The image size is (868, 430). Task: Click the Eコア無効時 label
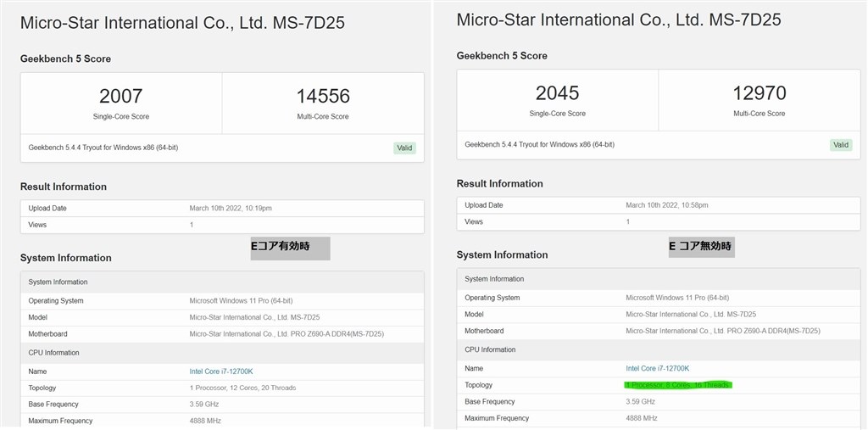pyautogui.click(x=701, y=247)
